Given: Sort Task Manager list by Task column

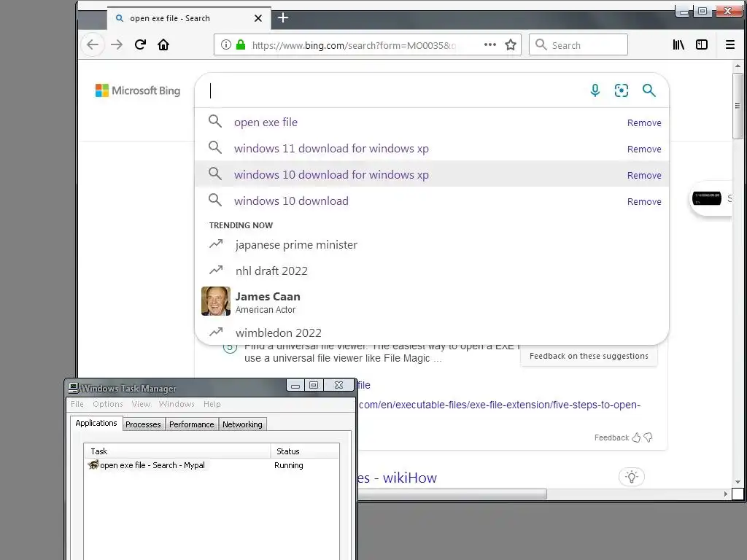Looking at the screenshot, I should click(x=177, y=451).
